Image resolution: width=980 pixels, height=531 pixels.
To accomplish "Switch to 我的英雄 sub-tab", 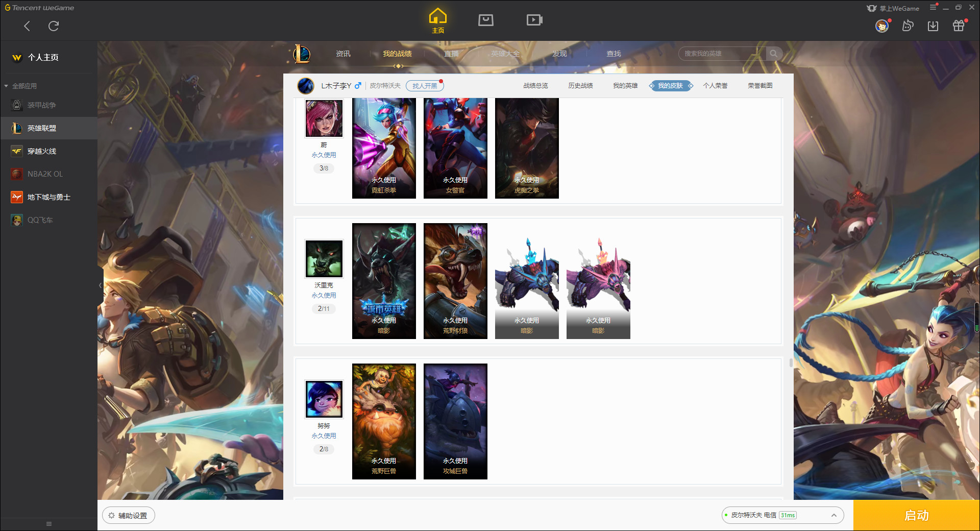I will pos(625,86).
